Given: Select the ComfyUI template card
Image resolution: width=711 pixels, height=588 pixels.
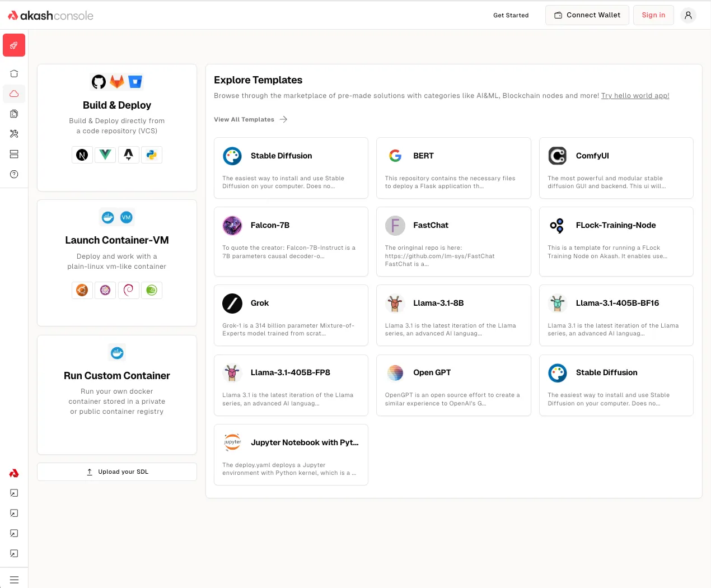Looking at the screenshot, I should point(616,168).
